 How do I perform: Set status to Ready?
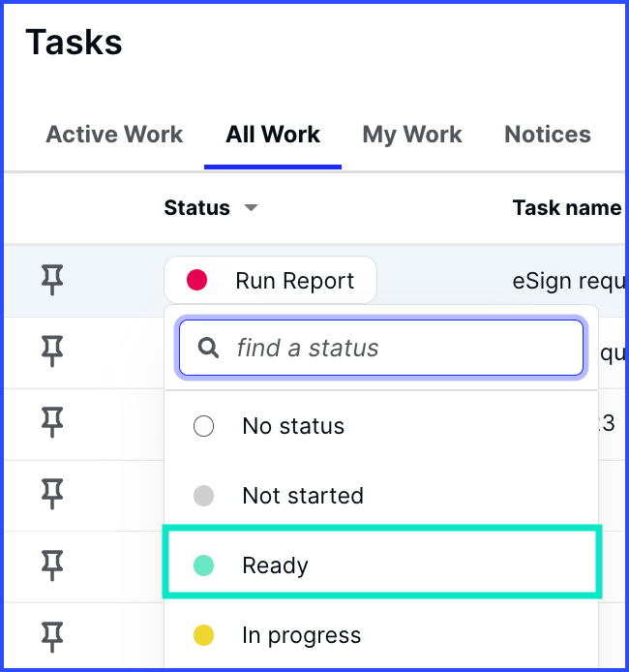(381, 565)
